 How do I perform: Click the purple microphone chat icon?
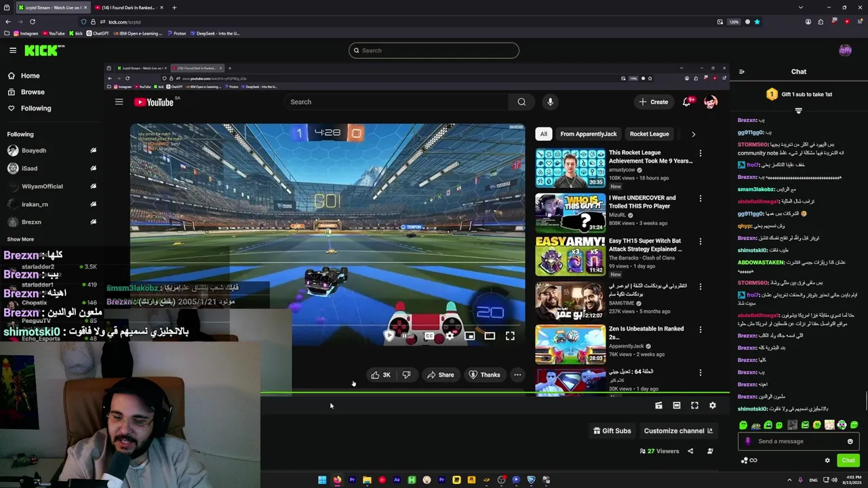click(748, 441)
